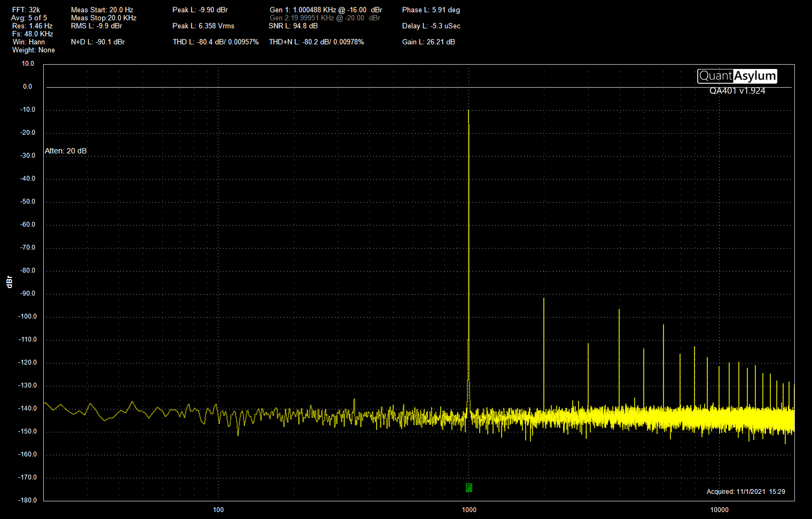Click the '10.0' Y-axis label

pyautogui.click(x=28, y=64)
